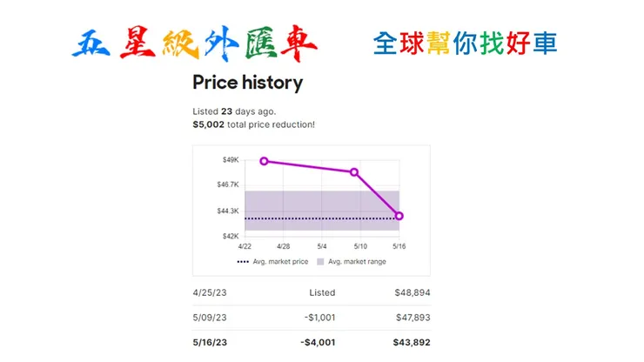Image resolution: width=644 pixels, height=362 pixels.
Task: Click the Avg. market range legend swatch
Action: 320,261
